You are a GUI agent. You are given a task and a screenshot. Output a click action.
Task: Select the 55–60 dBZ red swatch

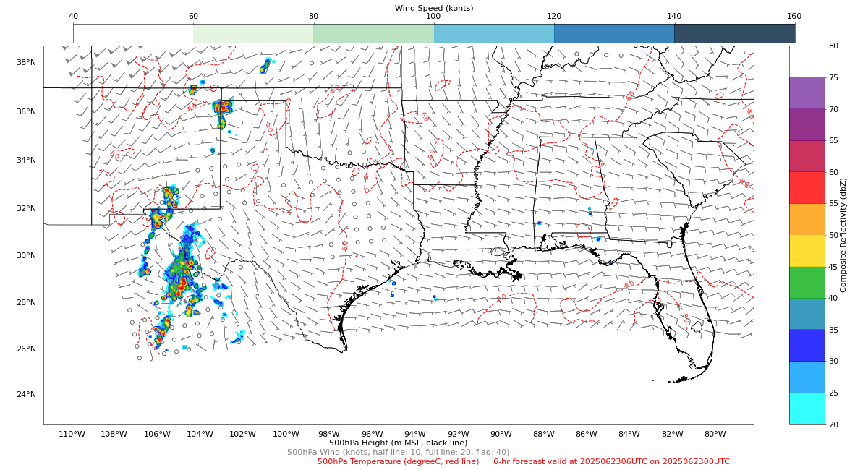click(807, 187)
